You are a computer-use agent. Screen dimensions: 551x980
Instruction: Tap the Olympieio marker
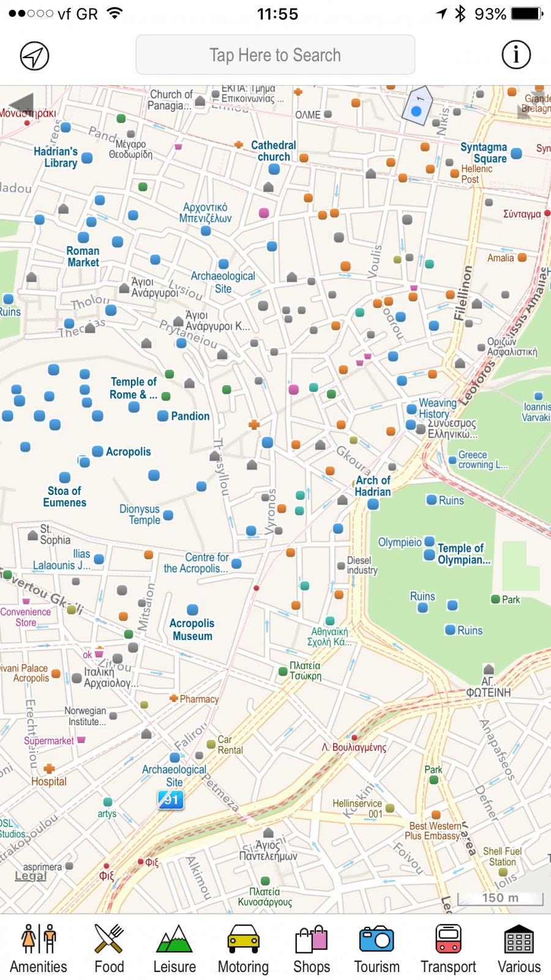(429, 541)
